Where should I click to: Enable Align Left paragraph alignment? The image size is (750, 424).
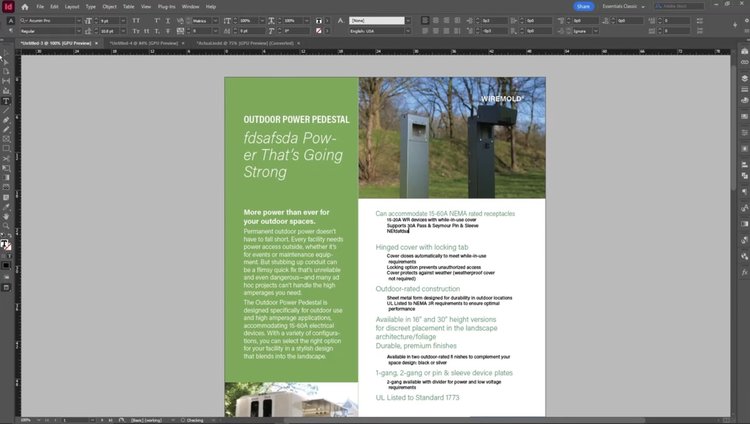tap(425, 21)
